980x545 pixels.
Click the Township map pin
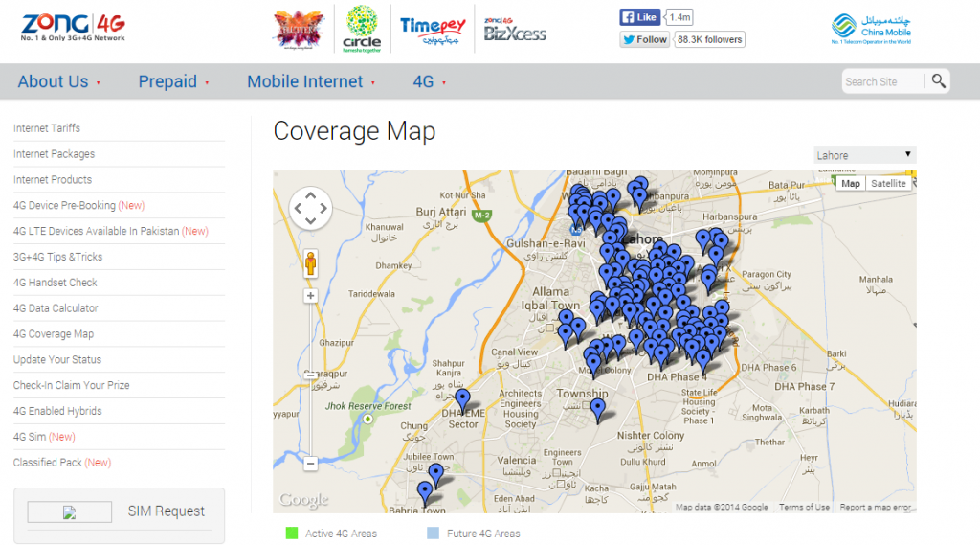(x=598, y=411)
